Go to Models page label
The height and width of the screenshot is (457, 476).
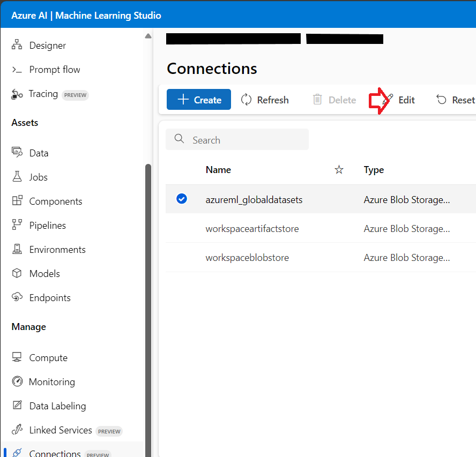[44, 274]
